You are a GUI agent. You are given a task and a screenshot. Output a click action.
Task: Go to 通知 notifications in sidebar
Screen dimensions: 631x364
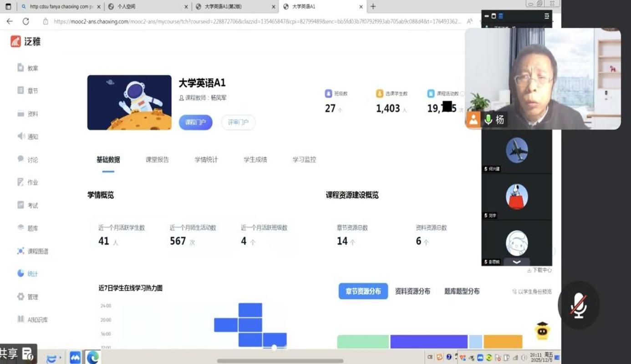pos(28,136)
